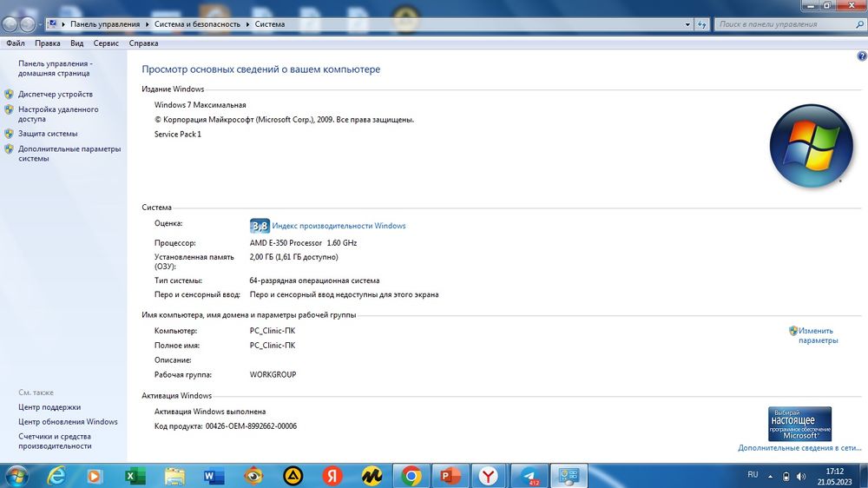
Task: Expand the arrow after Панель управления breadcrumb
Action: 148,24
